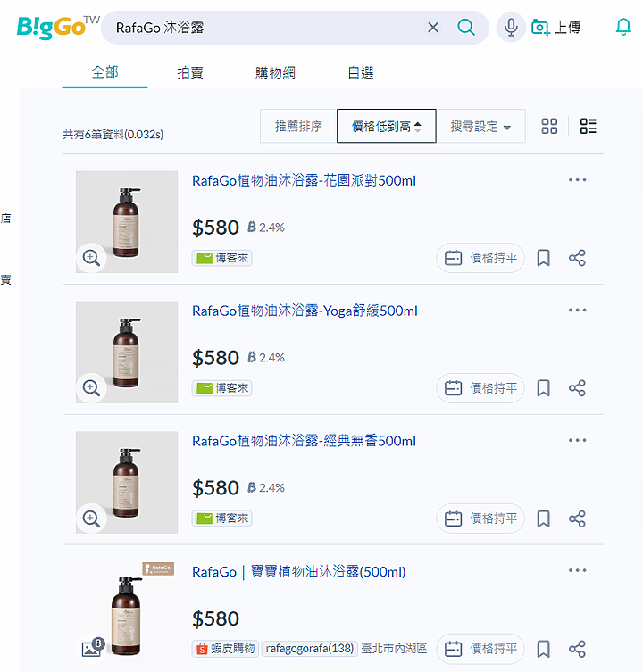Viewport: 643px width, 672px height.
Task: Open RafaGo植物油沐浴露-Yoga舒緩500ml product link
Action: point(305,311)
